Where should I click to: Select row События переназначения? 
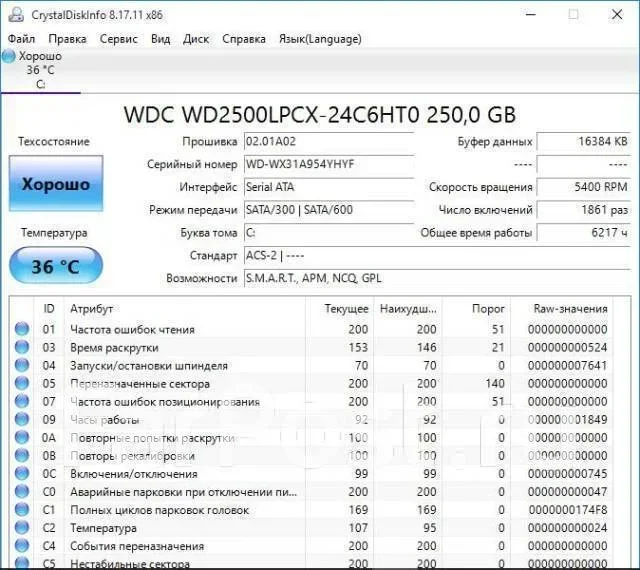311,546
